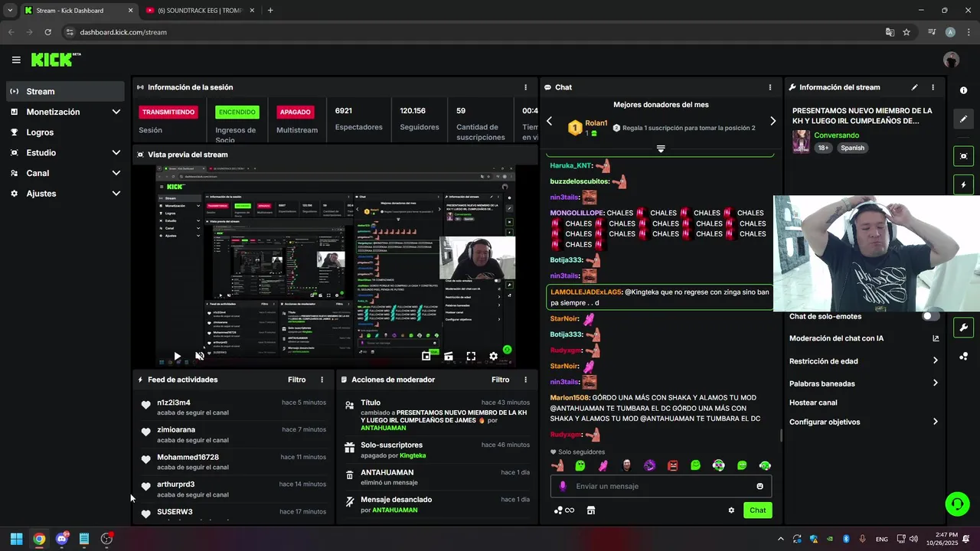
Task: Open Configurar objetivos settings
Action: click(x=864, y=422)
